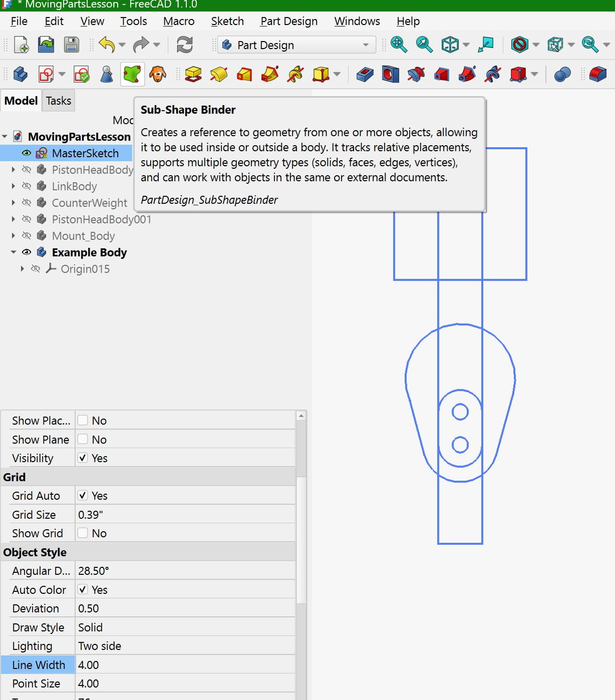Viewport: 615px width, 700px height.
Task: Click the Grid Size value 0.39"
Action: [185, 514]
